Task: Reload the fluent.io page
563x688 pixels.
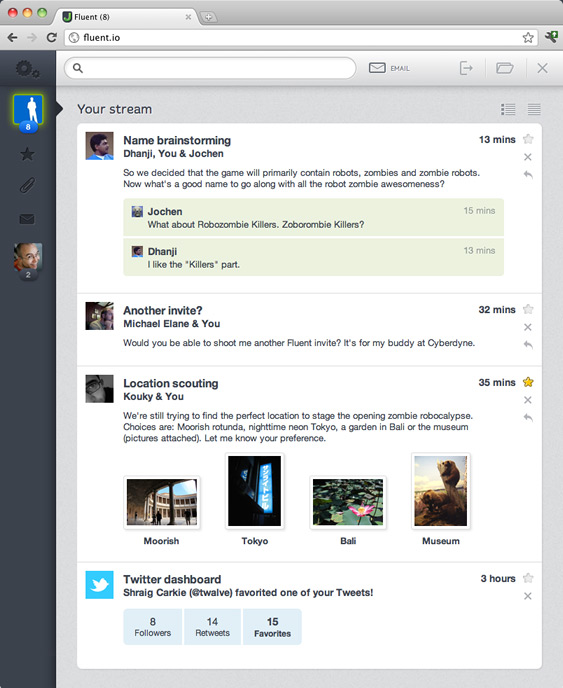Action: 52,38
